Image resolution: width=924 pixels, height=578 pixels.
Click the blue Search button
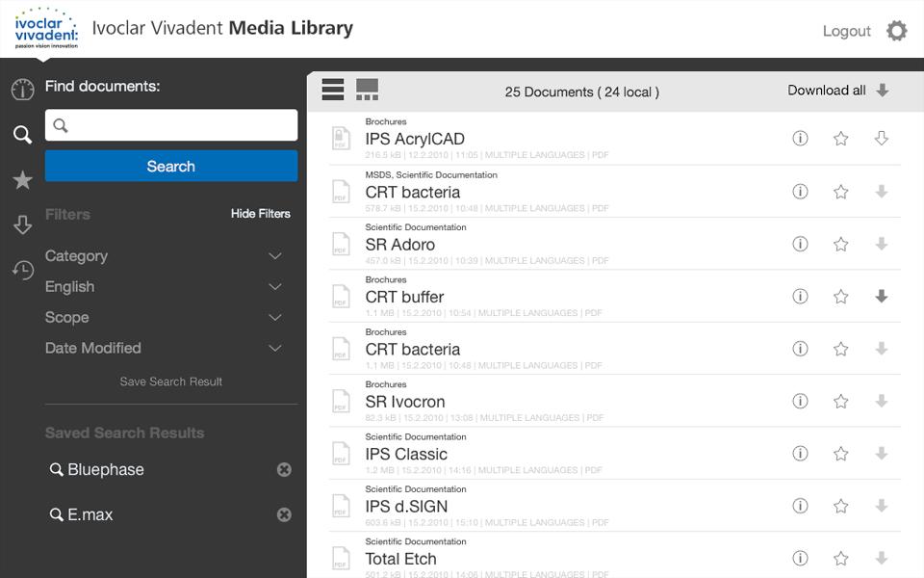click(171, 167)
